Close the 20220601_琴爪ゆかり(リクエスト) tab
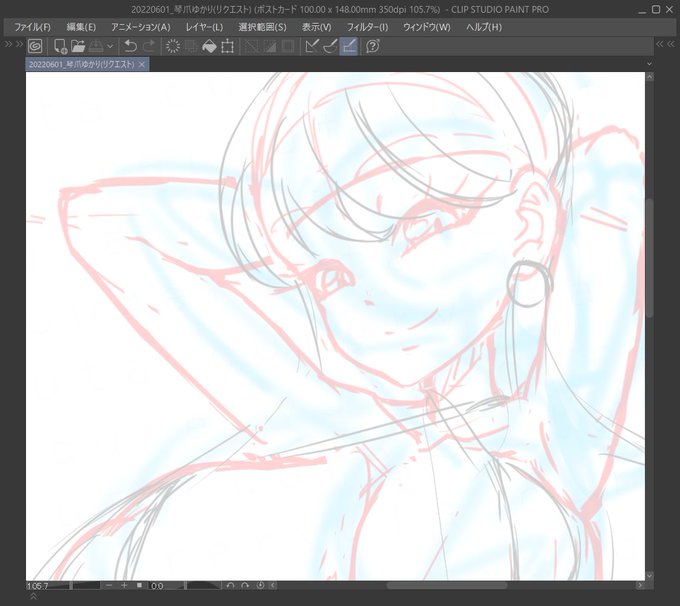This screenshot has width=680, height=606. click(x=142, y=65)
